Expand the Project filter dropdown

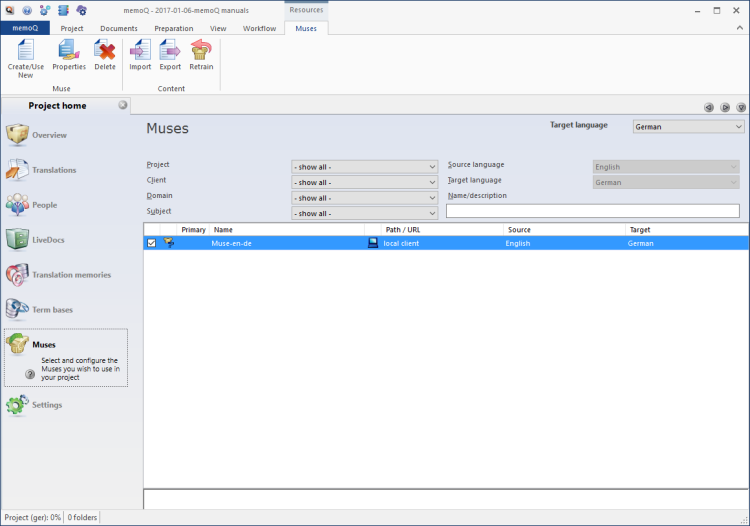(x=365, y=167)
